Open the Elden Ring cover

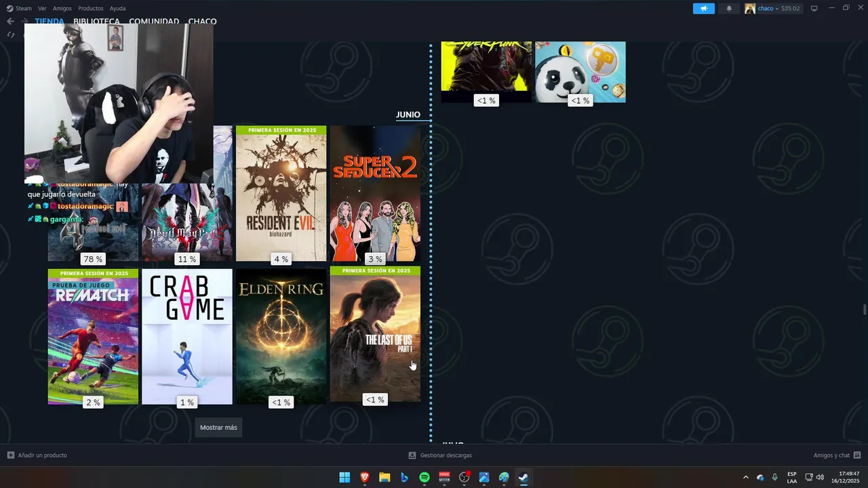(281, 336)
